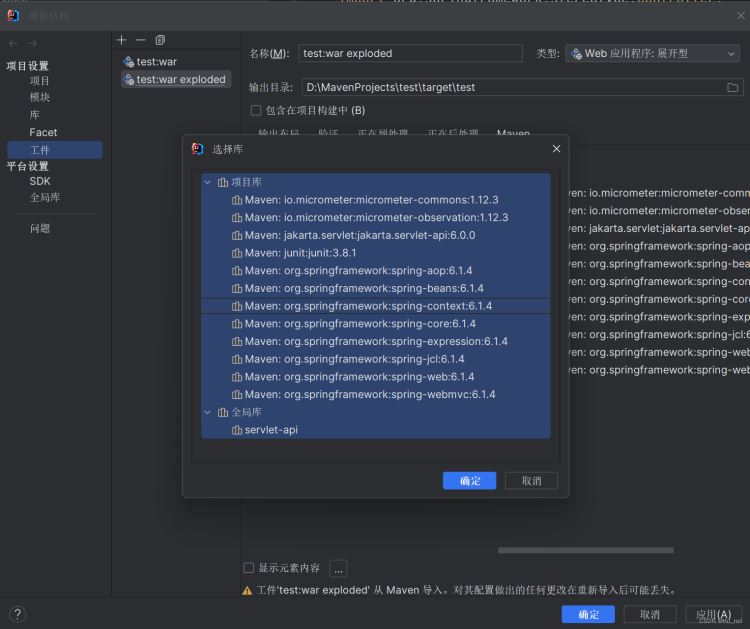Viewport: 750px width, 629px height.
Task: Open 问题 section in sidebar
Action: (40, 229)
